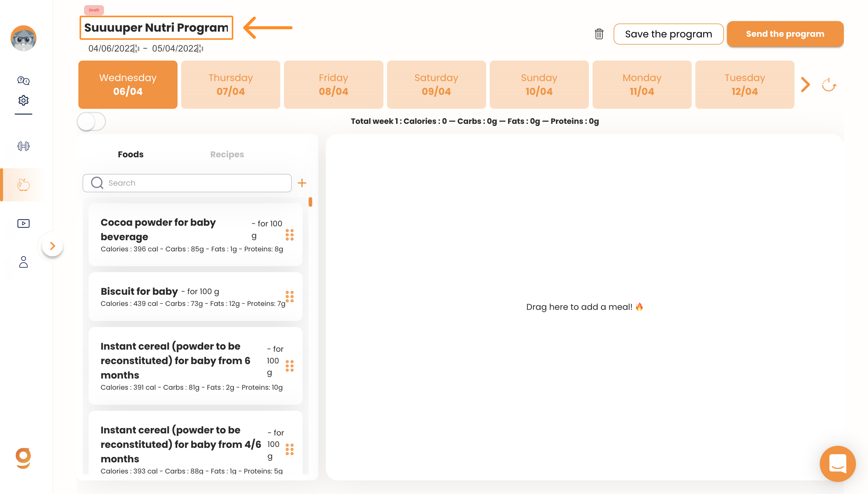Select the Thursday 07/04 day tab
The height and width of the screenshot is (494, 868).
pos(231,85)
